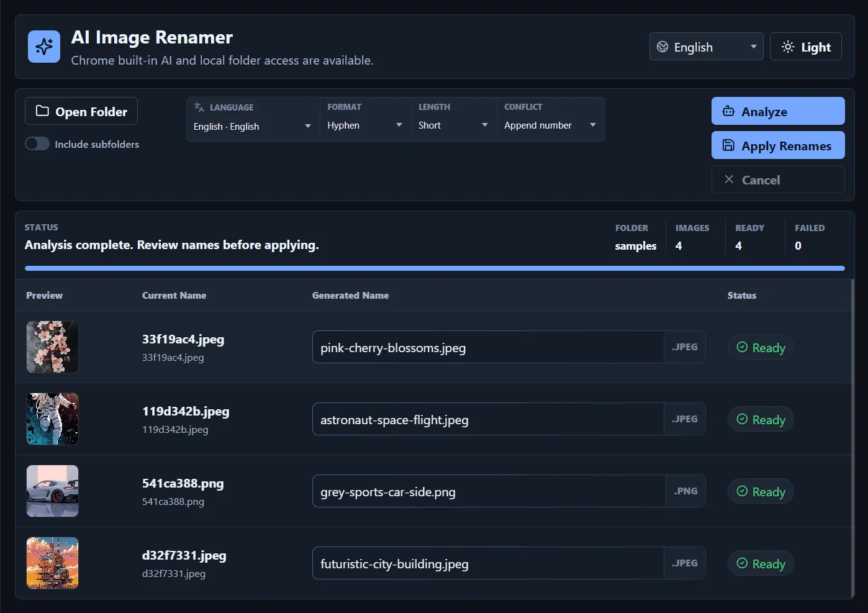Click the cherry blossoms preview thumbnail
The height and width of the screenshot is (613, 868).
click(x=52, y=347)
